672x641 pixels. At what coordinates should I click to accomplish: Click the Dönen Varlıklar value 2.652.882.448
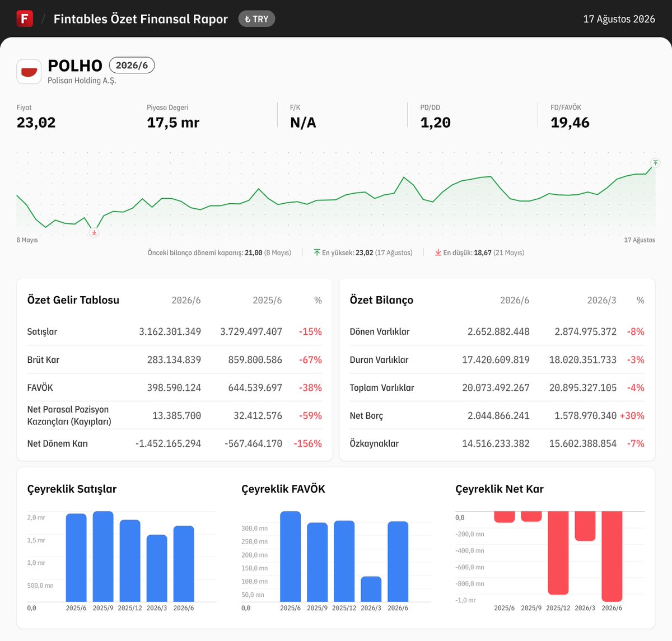[x=498, y=331]
